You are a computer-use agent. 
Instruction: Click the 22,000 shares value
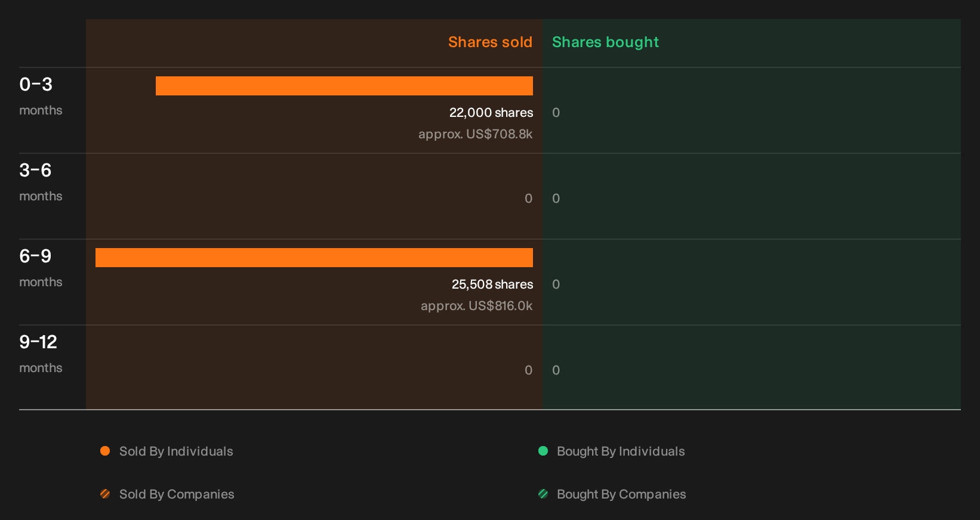491,113
